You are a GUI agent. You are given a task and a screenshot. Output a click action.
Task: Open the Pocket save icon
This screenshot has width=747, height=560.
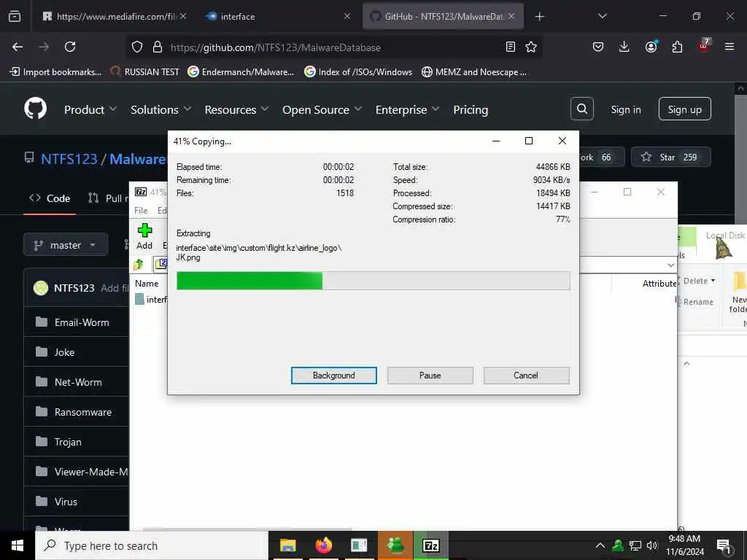598,47
